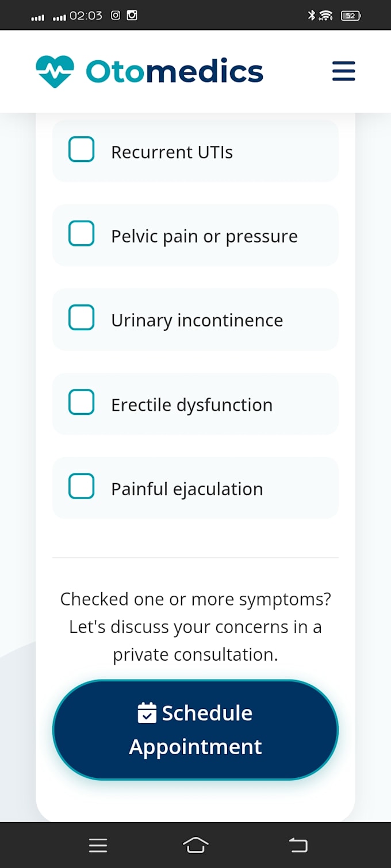Tap the Android recent apps icon
The image size is (391, 868).
[98, 845]
